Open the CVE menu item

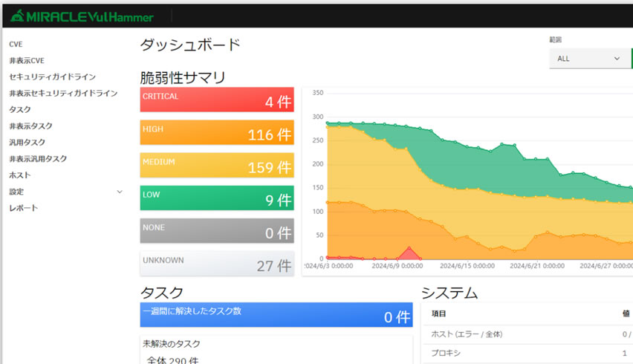(x=16, y=45)
